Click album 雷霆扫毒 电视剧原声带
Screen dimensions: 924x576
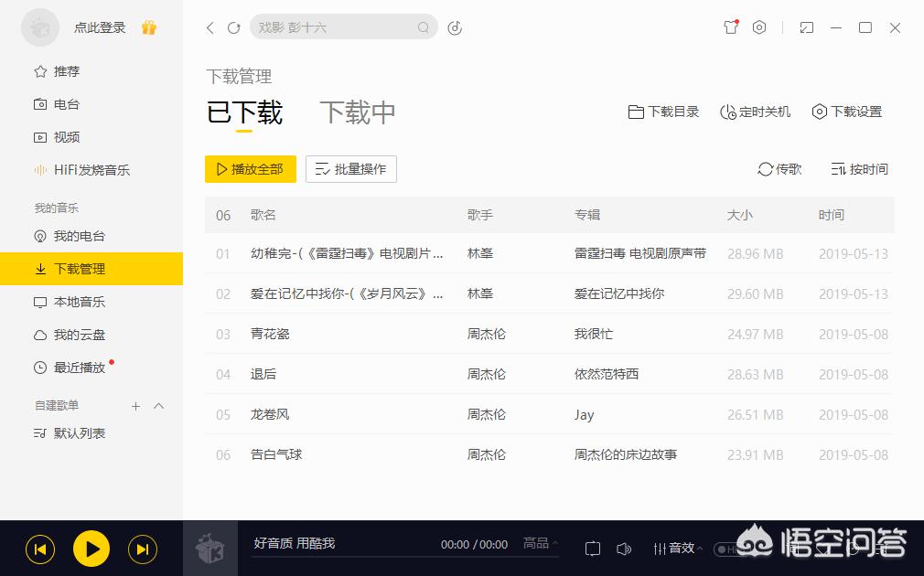pos(640,254)
